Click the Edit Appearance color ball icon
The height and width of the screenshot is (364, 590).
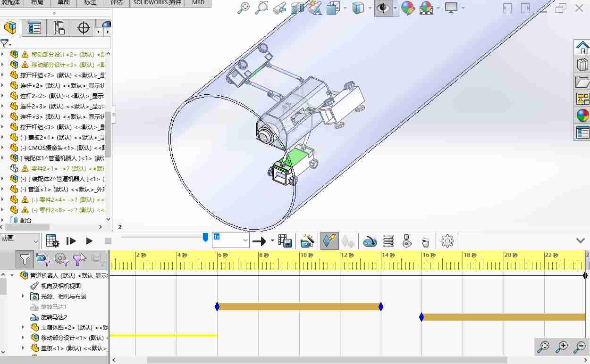[407, 8]
